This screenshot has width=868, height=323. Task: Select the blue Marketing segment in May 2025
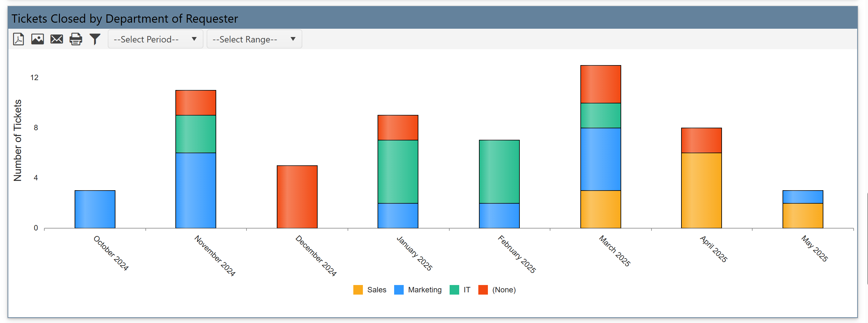pos(803,197)
